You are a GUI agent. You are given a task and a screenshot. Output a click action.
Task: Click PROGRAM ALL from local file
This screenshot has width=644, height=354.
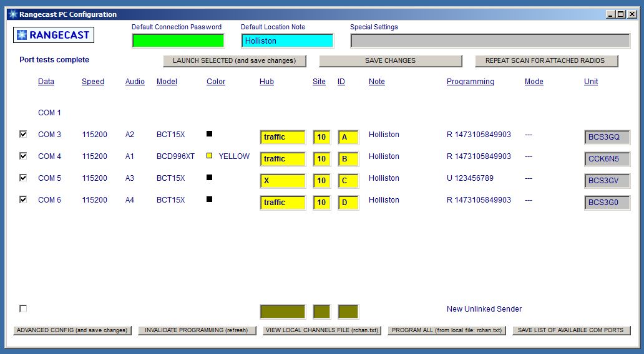(447, 330)
